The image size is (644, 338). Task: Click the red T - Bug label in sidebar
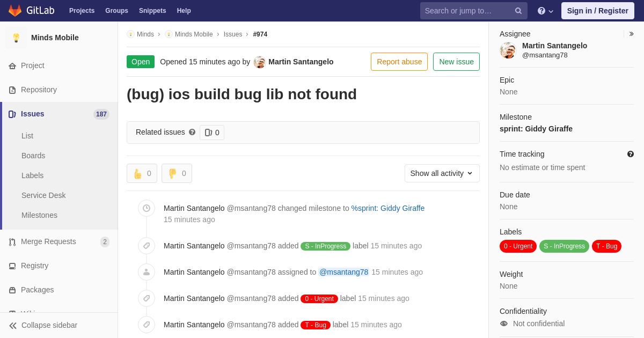tap(606, 246)
